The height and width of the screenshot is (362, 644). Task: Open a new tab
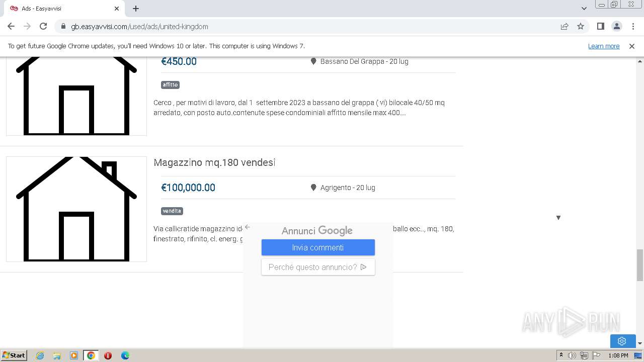136,9
